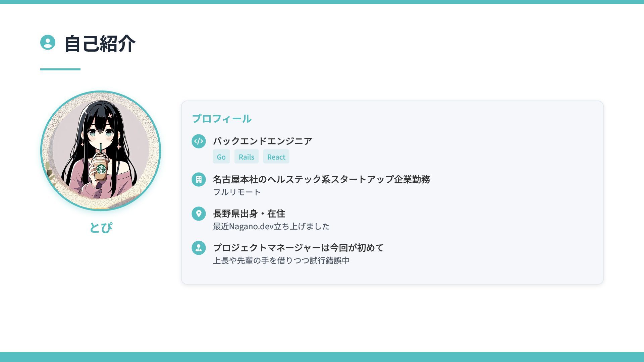Click the code brackets icon

pos(199,141)
